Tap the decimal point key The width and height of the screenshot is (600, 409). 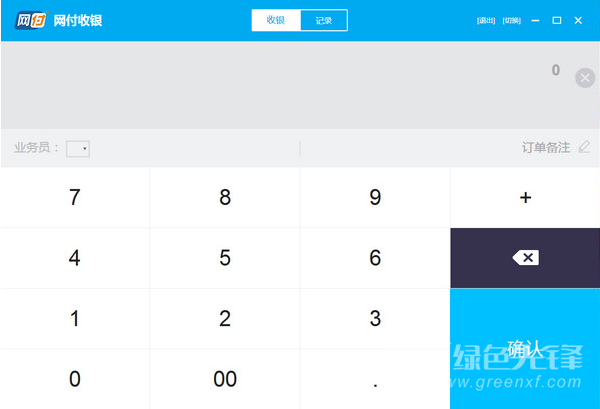click(375, 379)
